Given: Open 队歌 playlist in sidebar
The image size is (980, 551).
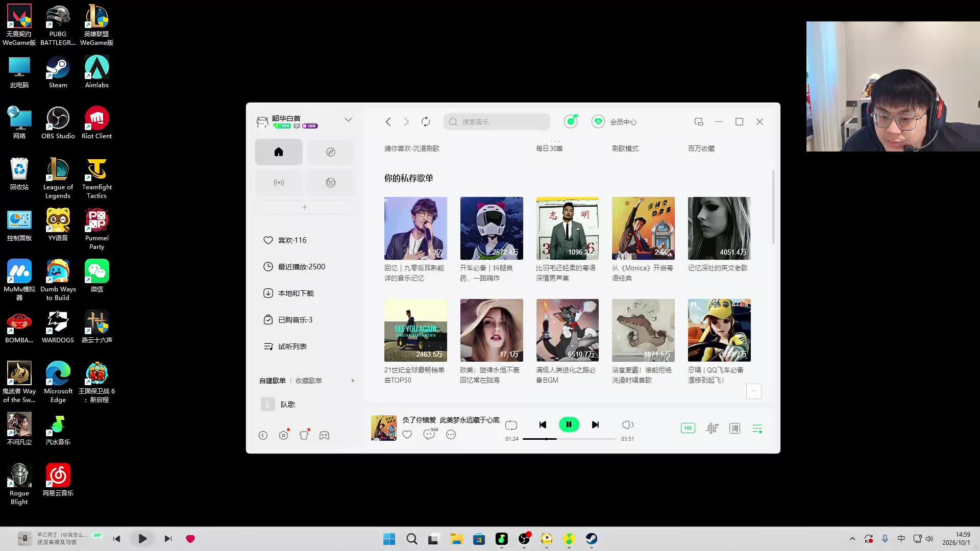Looking at the screenshot, I should (305, 405).
